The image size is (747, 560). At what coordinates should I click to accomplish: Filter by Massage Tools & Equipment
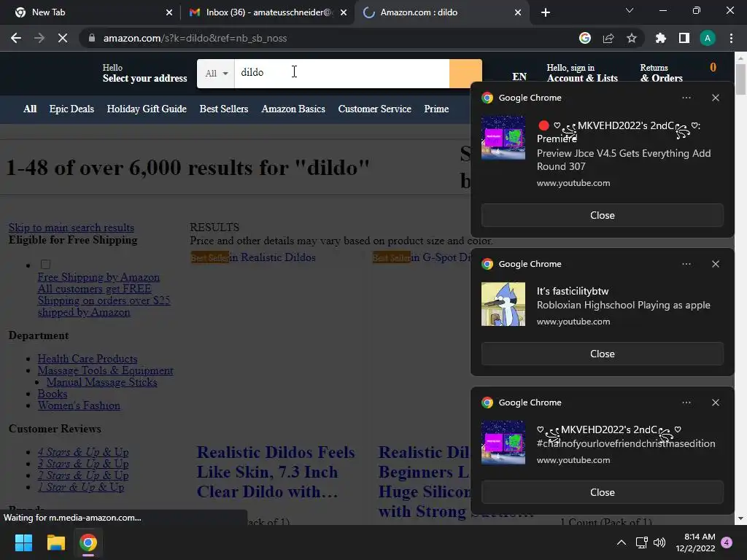105,370
